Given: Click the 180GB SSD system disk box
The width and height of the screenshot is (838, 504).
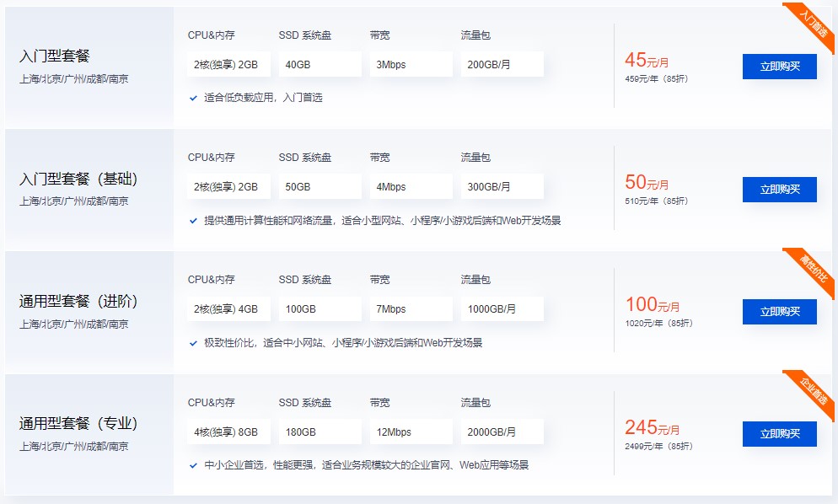Looking at the screenshot, I should pyautogui.click(x=320, y=432).
